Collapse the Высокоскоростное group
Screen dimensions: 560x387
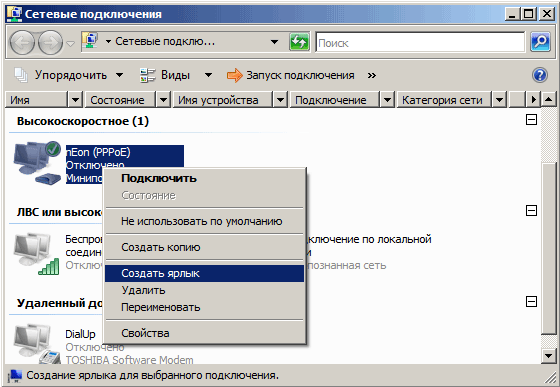point(531,120)
